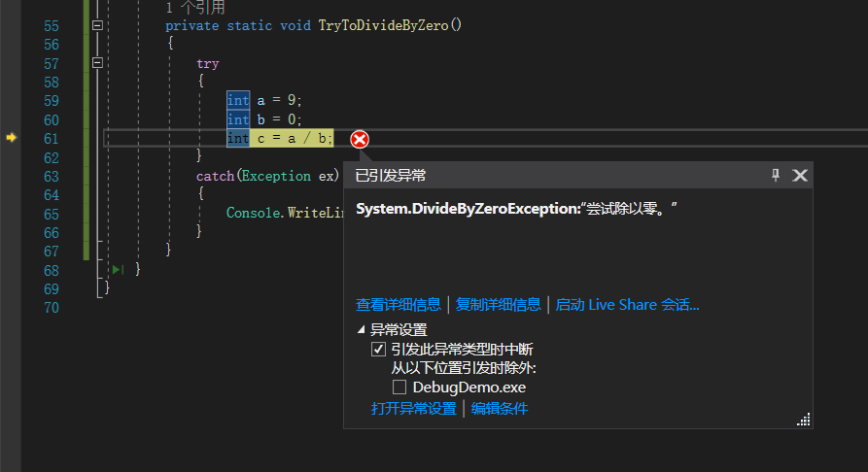The height and width of the screenshot is (472, 868).
Task: Click the 编辑条件 link
Action: point(500,409)
